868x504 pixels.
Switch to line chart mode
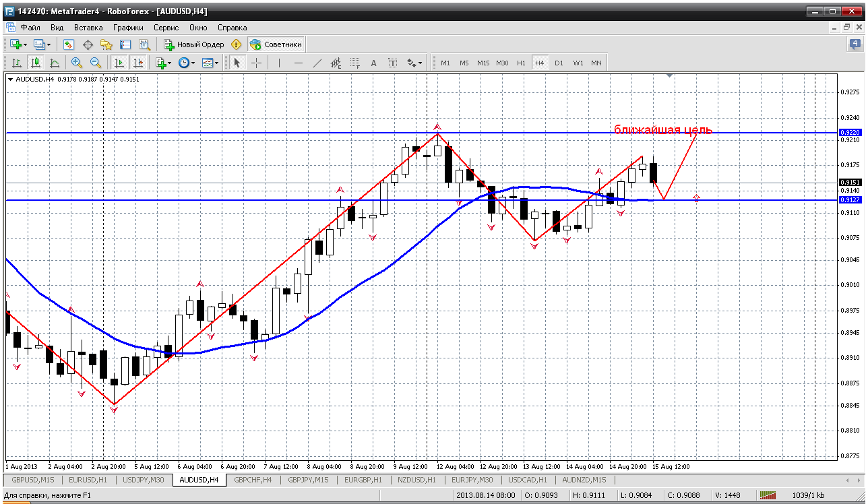(x=54, y=63)
